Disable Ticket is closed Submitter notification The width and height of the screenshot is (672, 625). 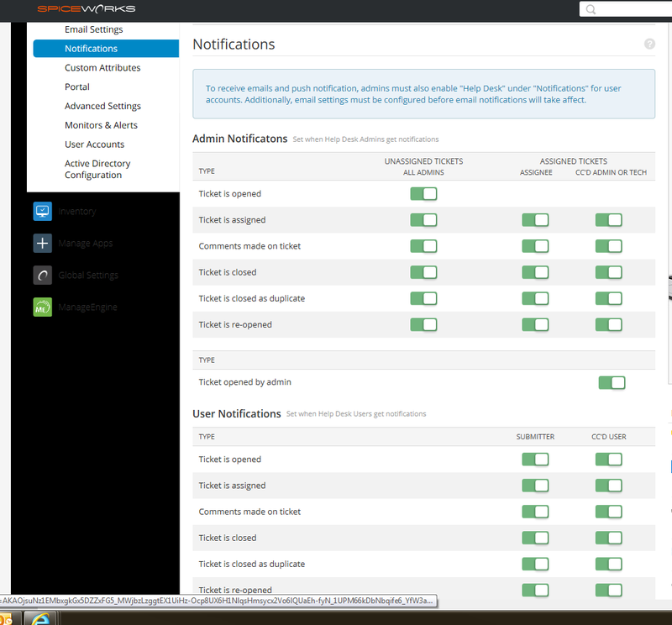click(535, 538)
